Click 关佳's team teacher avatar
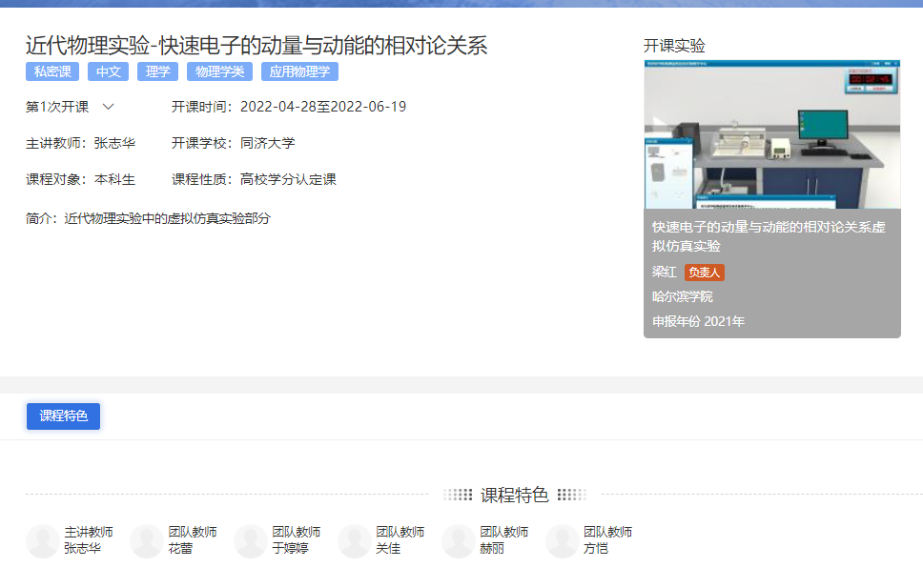The height and width of the screenshot is (588, 923). pos(354,540)
